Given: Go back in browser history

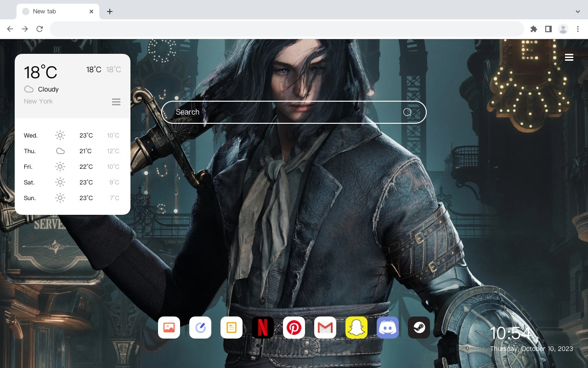Looking at the screenshot, I should (x=10, y=29).
